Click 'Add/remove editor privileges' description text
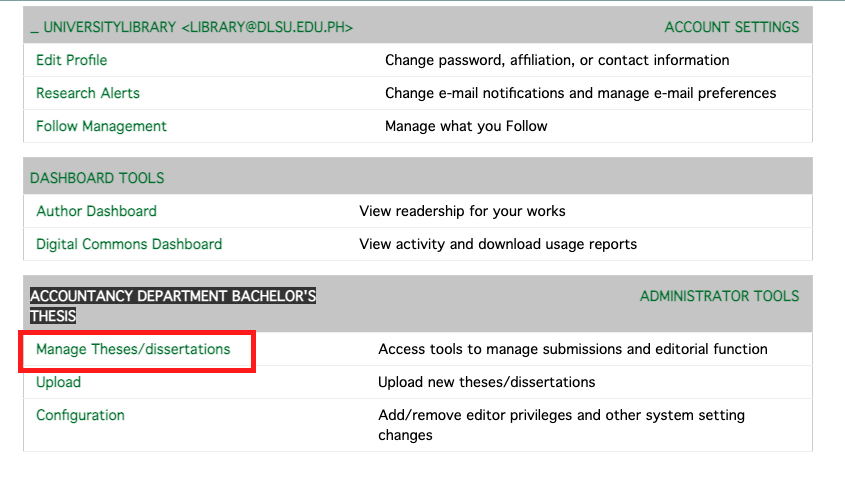The image size is (845, 485). [x=562, y=425]
